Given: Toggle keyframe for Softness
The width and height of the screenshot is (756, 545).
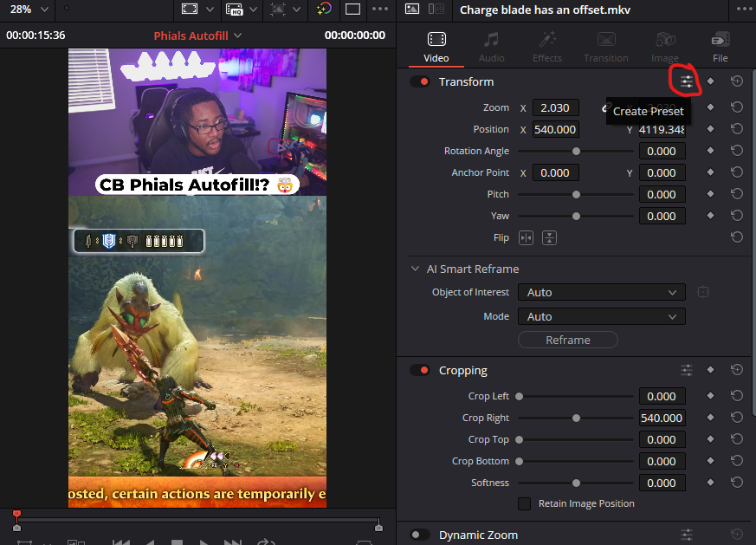Looking at the screenshot, I should coord(710,483).
